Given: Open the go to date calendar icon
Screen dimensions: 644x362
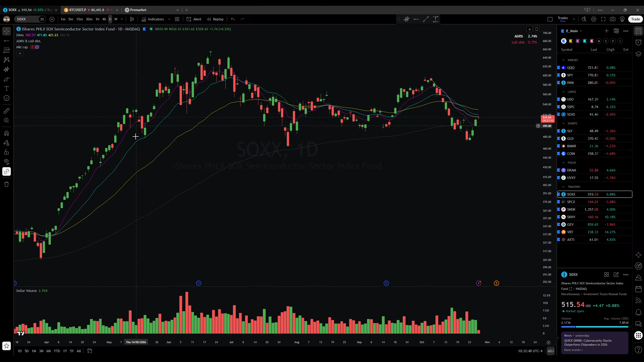Looking at the screenshot, I should [89, 351].
